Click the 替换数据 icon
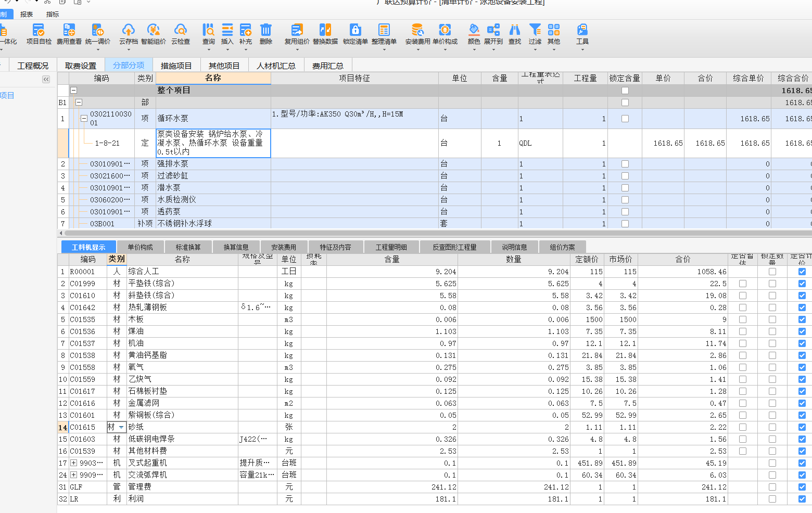The width and height of the screenshot is (812, 513). pos(325,34)
